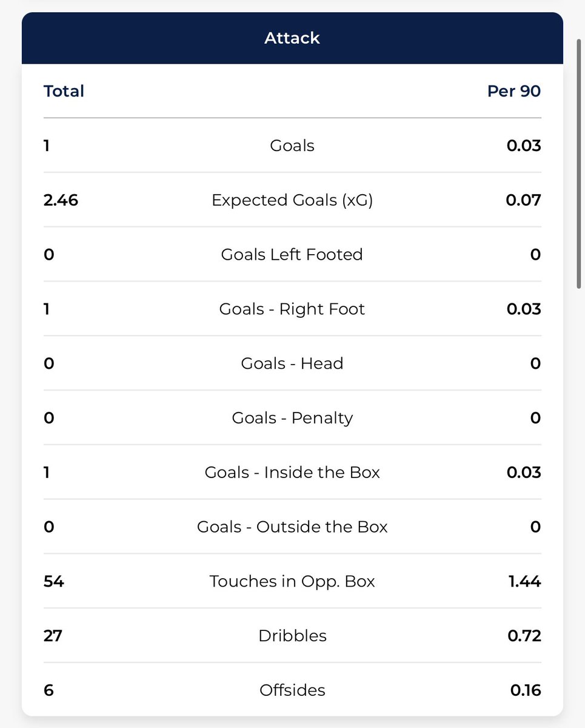Select the Total column heading
The image size is (585, 728).
(x=64, y=92)
